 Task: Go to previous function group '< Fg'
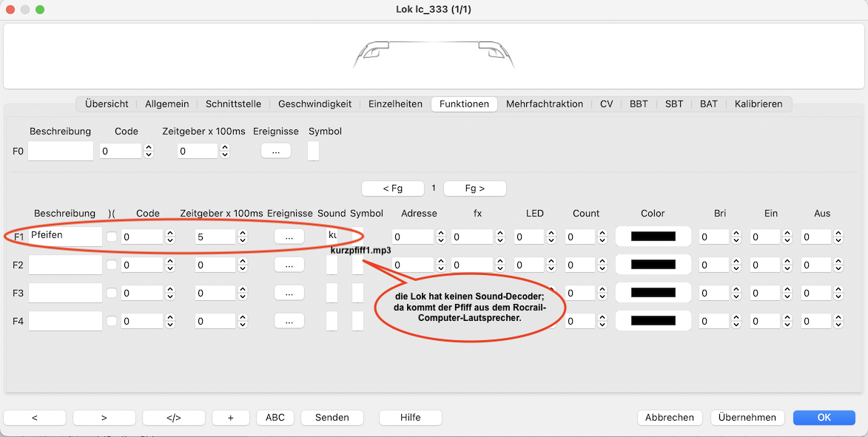(392, 189)
